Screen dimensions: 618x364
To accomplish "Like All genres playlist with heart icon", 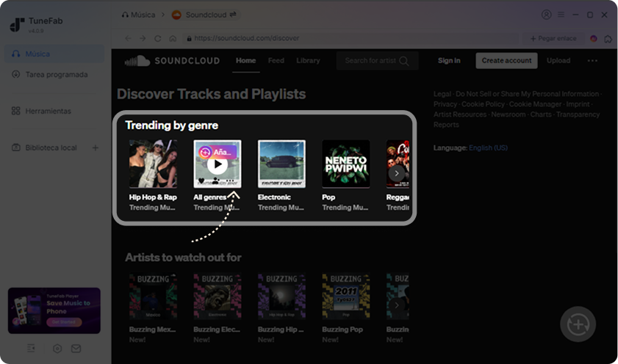I will (x=201, y=181).
